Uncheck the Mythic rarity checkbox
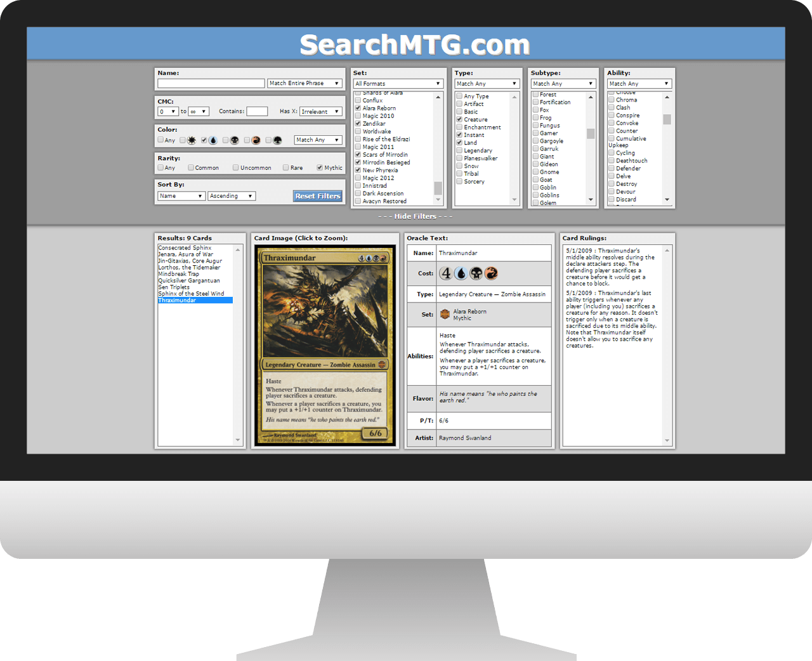This screenshot has width=812, height=661. (x=320, y=167)
